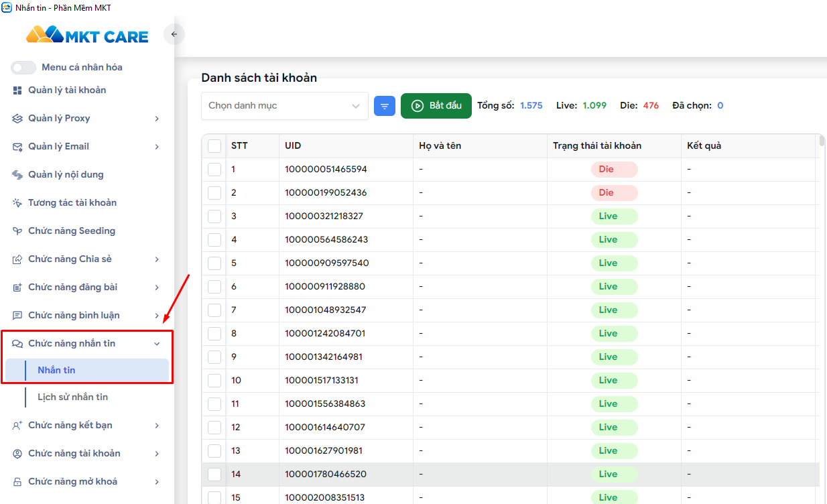Check the box for UID 100001342164981
827x504 pixels.
point(214,357)
